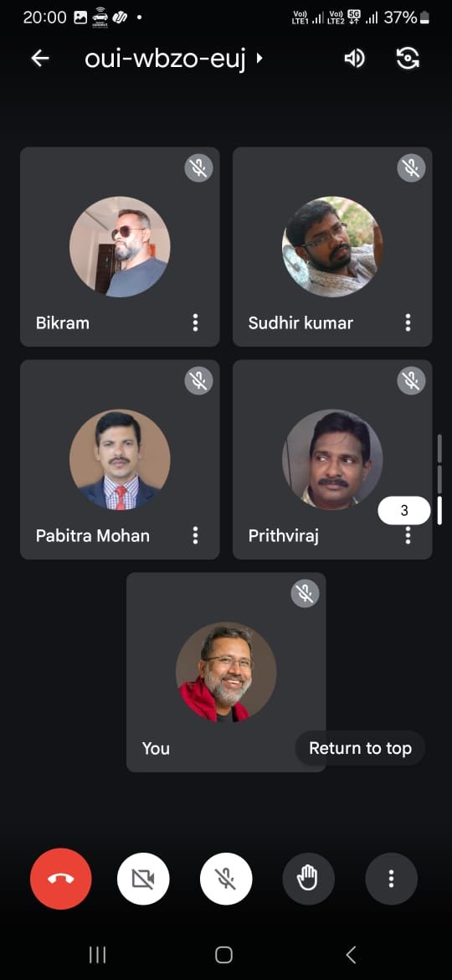The image size is (452, 980).
Task: Tap the meeting code oui-wbzo-euj title
Action: pos(165,59)
